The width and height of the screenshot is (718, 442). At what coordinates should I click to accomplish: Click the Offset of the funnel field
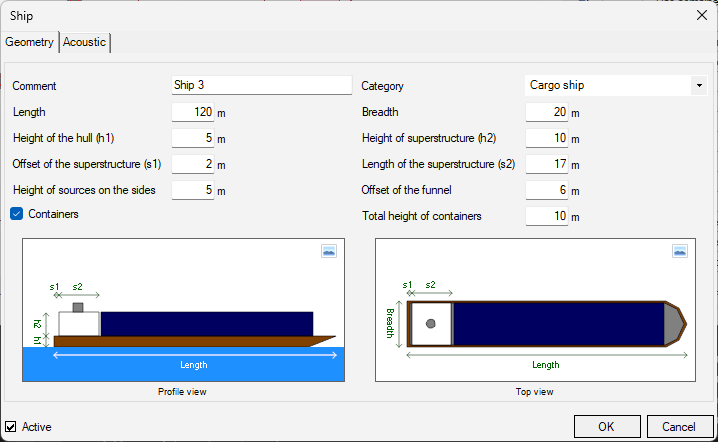[x=547, y=191]
